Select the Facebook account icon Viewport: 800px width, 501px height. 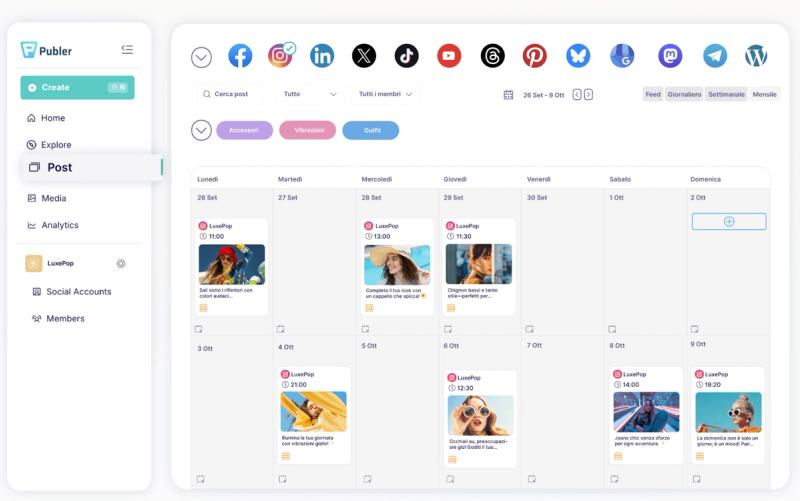[240, 56]
